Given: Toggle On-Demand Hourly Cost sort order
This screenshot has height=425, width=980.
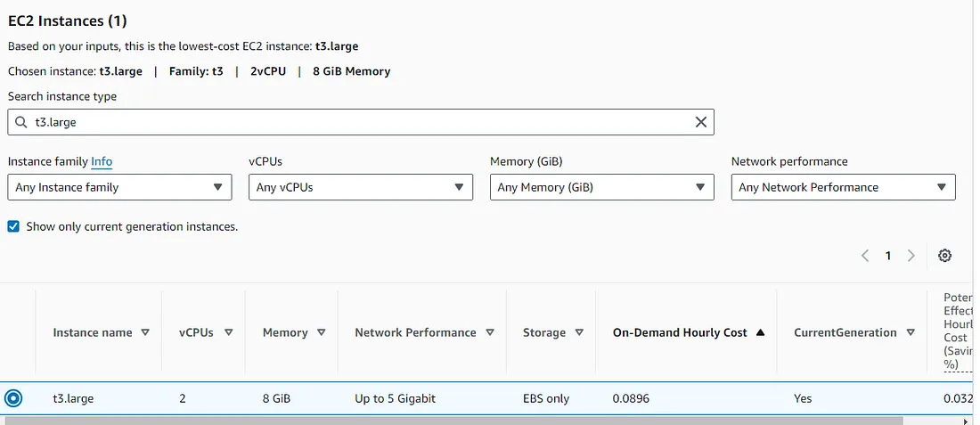Looking at the screenshot, I should click(760, 332).
